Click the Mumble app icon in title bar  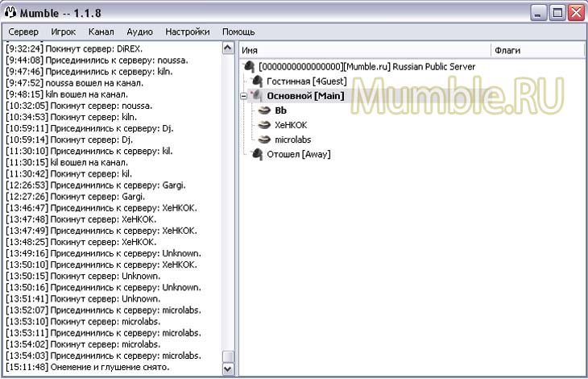(x=10, y=12)
